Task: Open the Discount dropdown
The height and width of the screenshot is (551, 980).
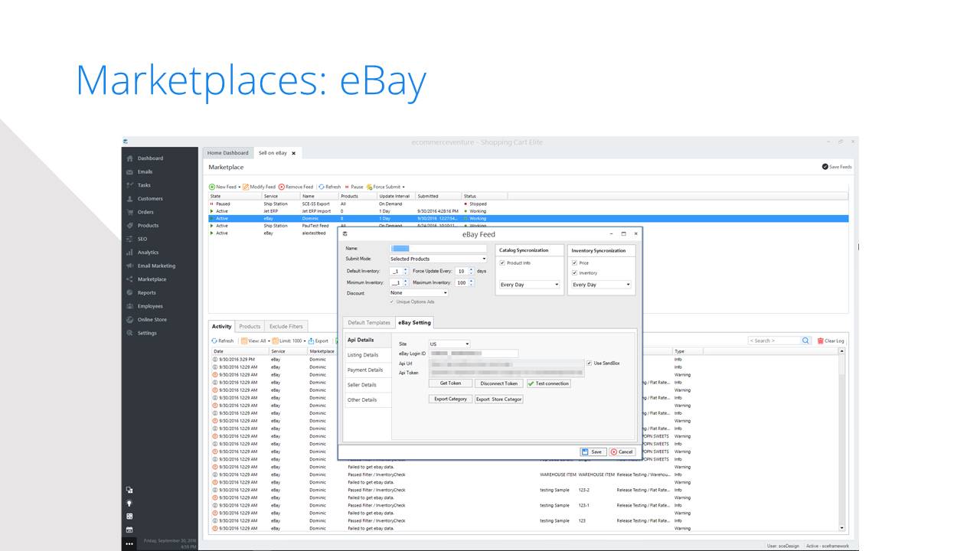Action: (x=419, y=292)
